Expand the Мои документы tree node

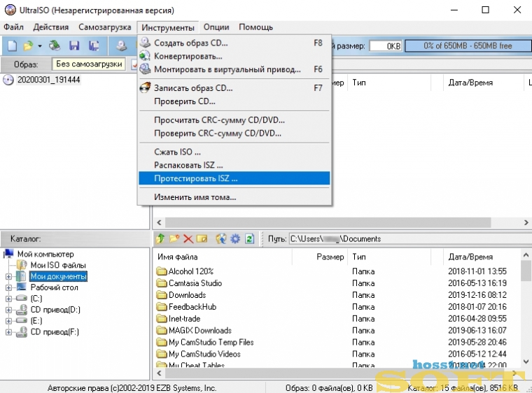(8, 277)
